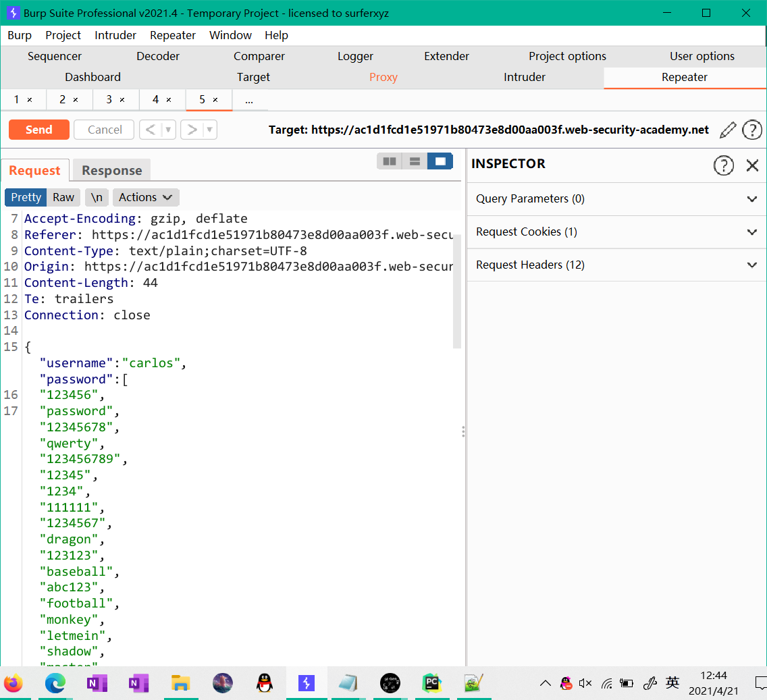Screen dimensions: 767x700
Task: Go to the Decoder tab
Action: pyautogui.click(x=157, y=56)
